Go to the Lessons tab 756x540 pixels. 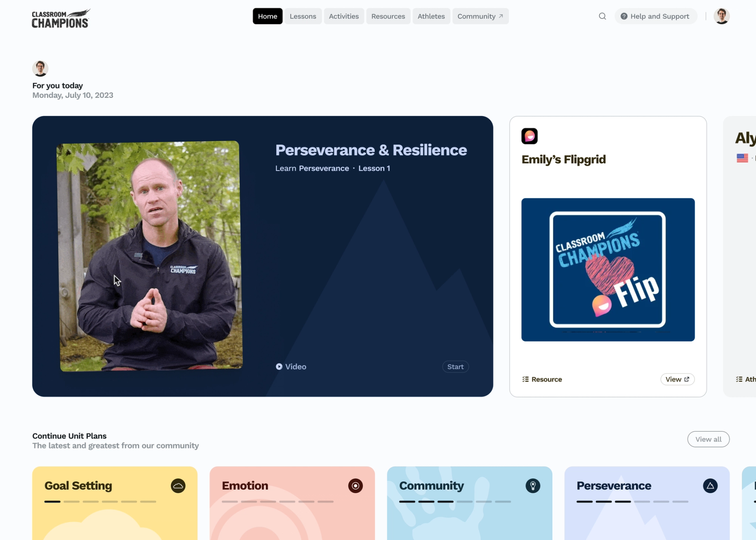point(303,16)
